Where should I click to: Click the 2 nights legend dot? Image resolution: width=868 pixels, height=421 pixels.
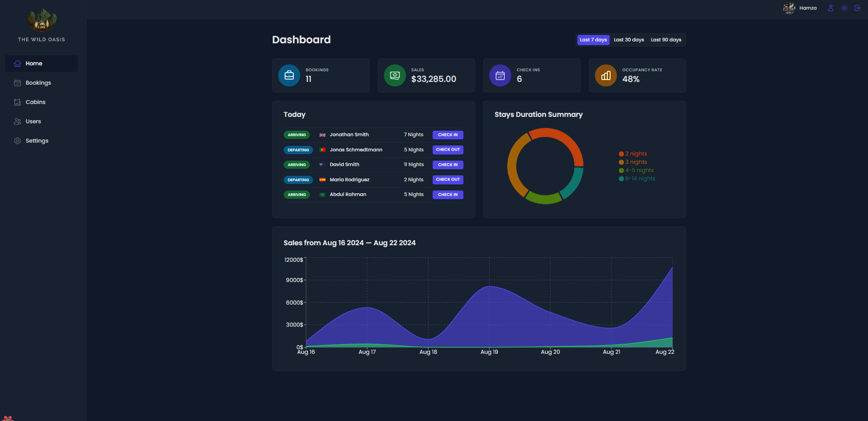[621, 154]
